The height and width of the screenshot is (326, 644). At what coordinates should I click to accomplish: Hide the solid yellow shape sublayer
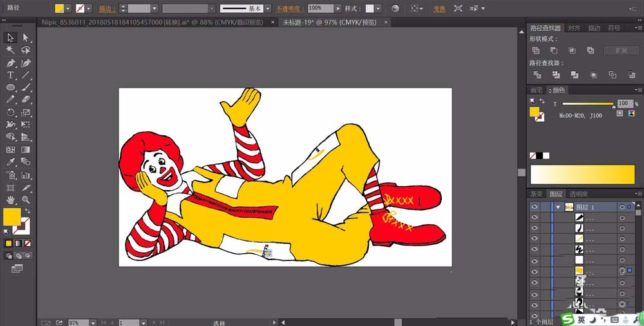coord(535,271)
